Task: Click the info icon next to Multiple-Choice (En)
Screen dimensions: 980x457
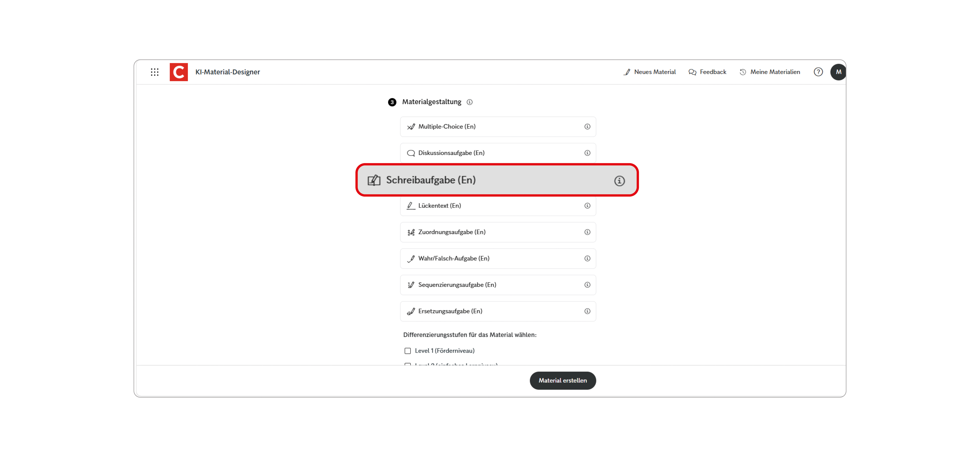Action: [x=587, y=127]
